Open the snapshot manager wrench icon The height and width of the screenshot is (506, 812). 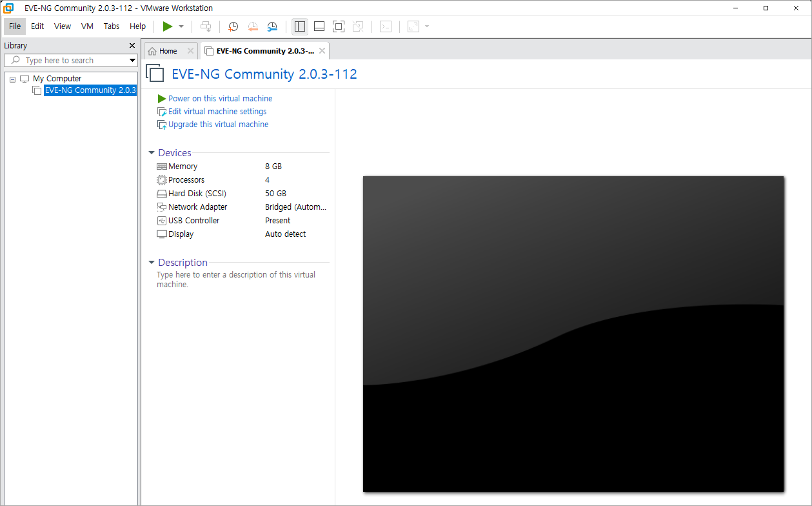[x=272, y=26]
